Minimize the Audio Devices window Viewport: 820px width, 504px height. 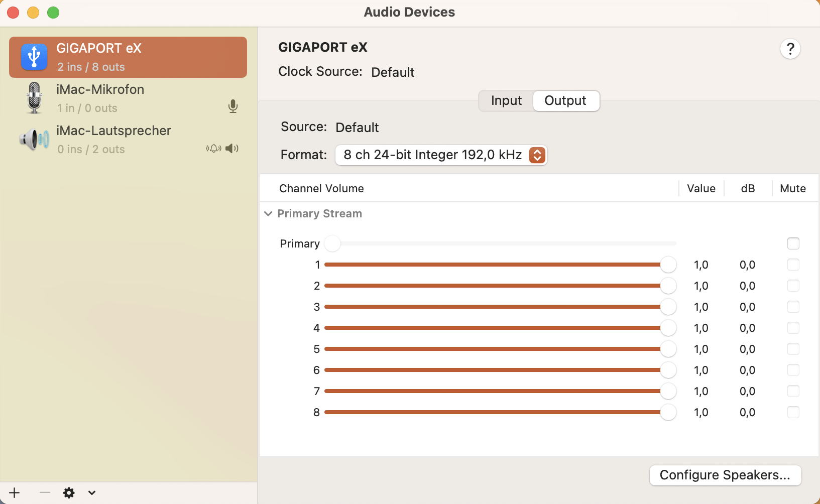[33, 13]
